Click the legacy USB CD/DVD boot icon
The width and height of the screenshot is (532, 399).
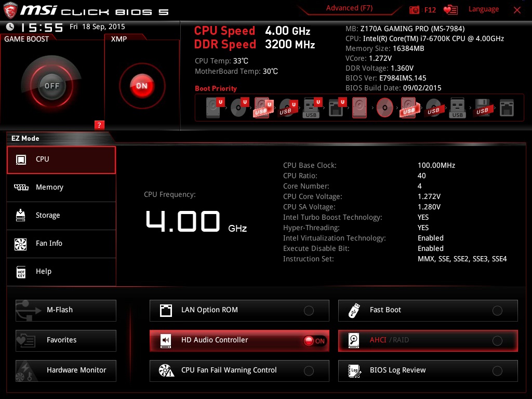click(434, 108)
